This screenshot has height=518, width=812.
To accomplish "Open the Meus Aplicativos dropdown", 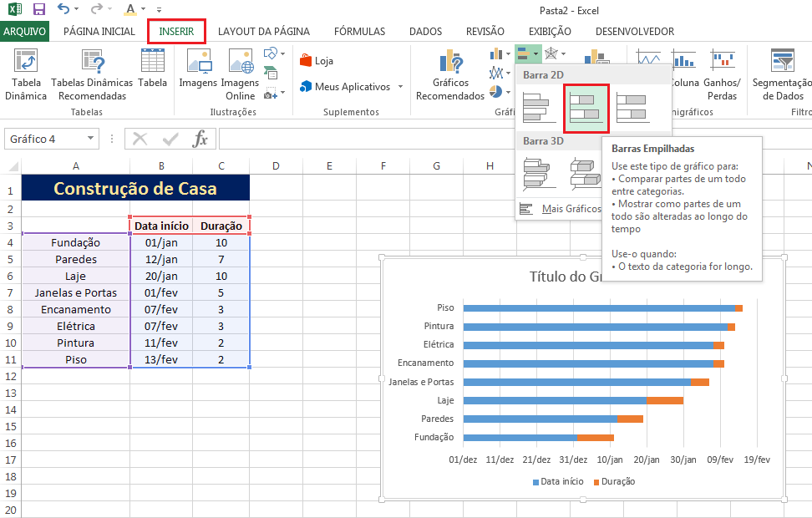I will click(x=399, y=87).
